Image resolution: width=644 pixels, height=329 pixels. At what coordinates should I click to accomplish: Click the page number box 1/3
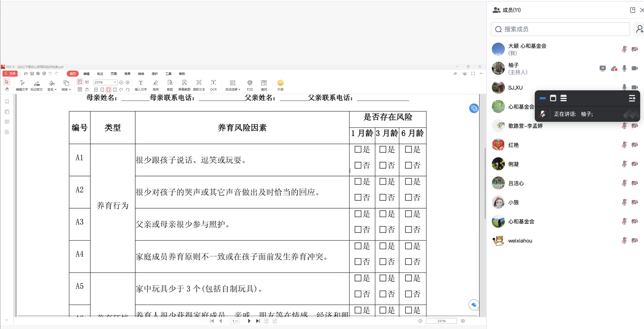click(x=235, y=321)
